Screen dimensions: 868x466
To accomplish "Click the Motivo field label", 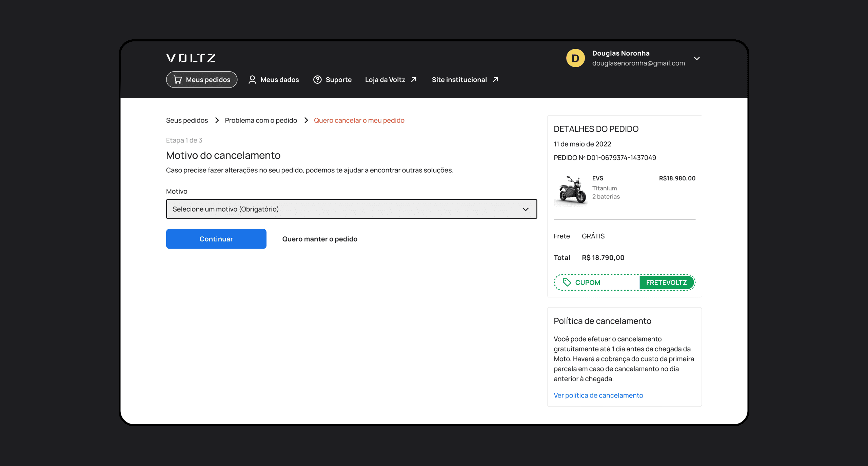I will (177, 191).
